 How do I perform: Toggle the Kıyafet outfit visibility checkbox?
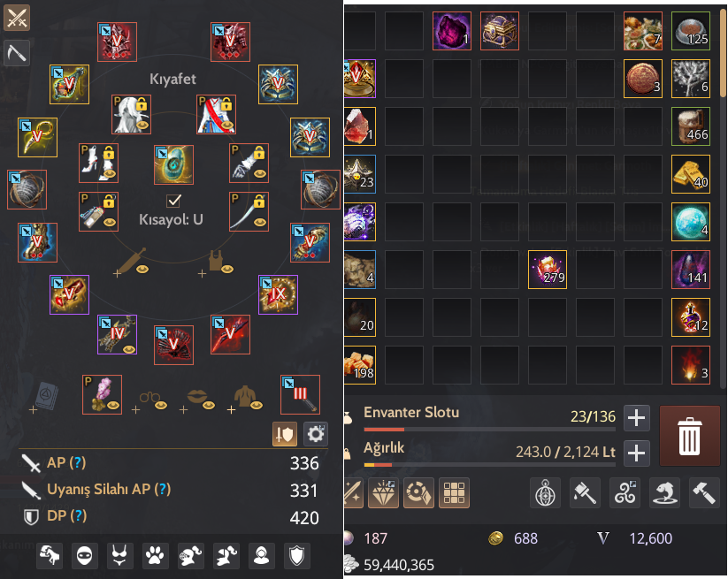point(173,201)
